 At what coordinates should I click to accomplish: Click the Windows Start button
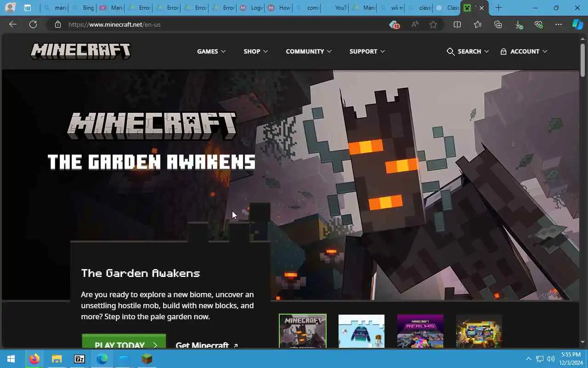tap(11, 359)
